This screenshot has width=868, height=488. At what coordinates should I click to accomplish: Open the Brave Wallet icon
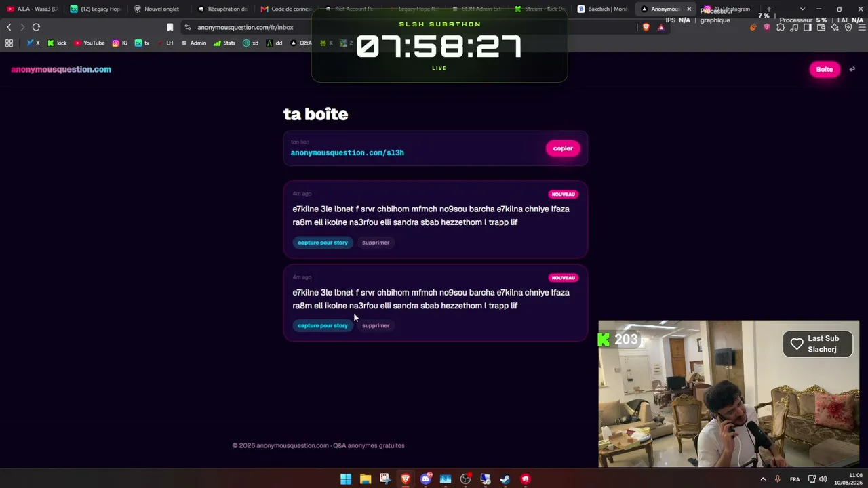coord(821,27)
